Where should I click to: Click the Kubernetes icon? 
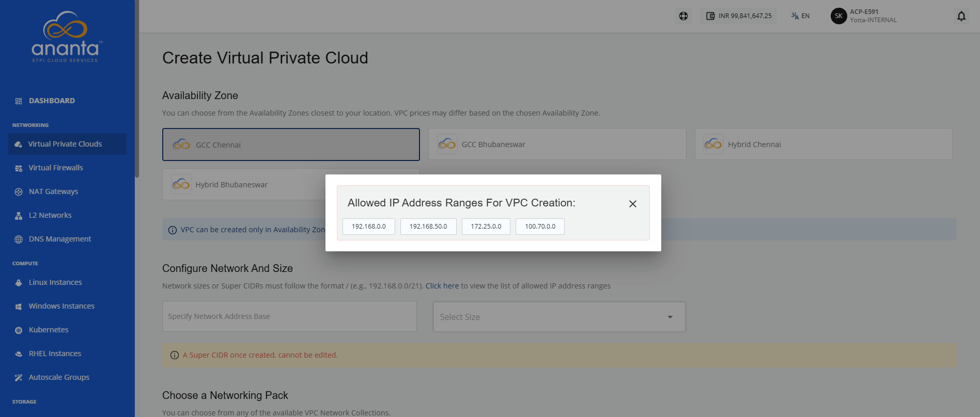(19, 330)
